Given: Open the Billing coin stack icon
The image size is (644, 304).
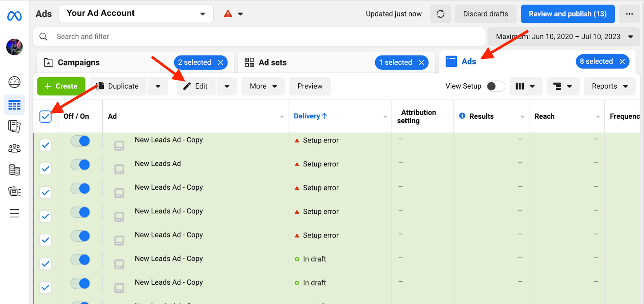Looking at the screenshot, I should [14, 170].
